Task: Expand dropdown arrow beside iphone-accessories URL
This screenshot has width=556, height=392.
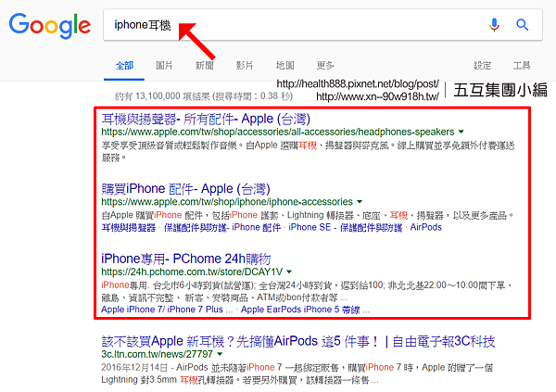Action: 360,201
